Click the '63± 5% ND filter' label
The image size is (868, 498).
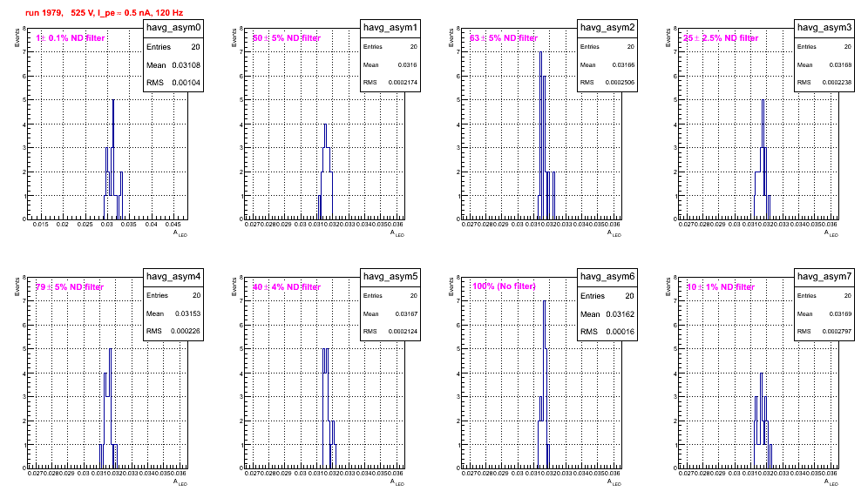[504, 38]
